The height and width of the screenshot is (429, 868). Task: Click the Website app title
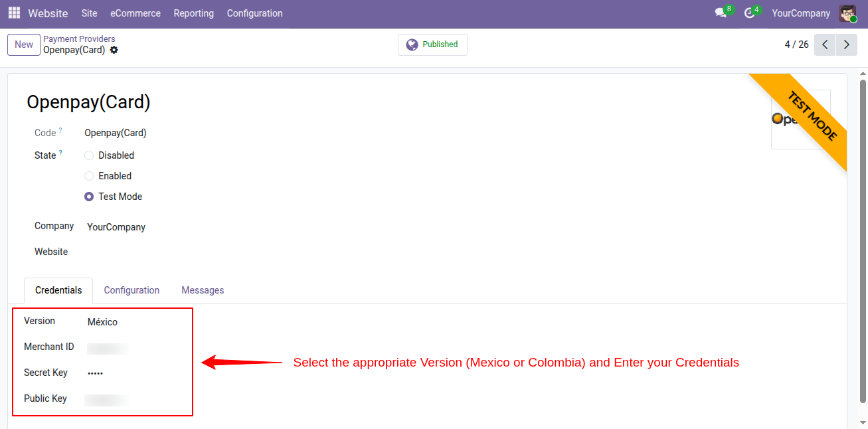click(x=48, y=13)
